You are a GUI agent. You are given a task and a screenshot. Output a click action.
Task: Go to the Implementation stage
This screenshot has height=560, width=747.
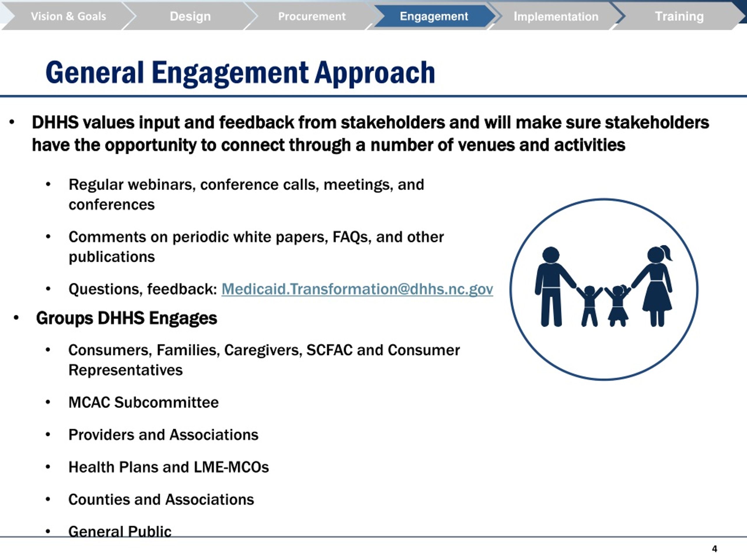click(x=556, y=16)
